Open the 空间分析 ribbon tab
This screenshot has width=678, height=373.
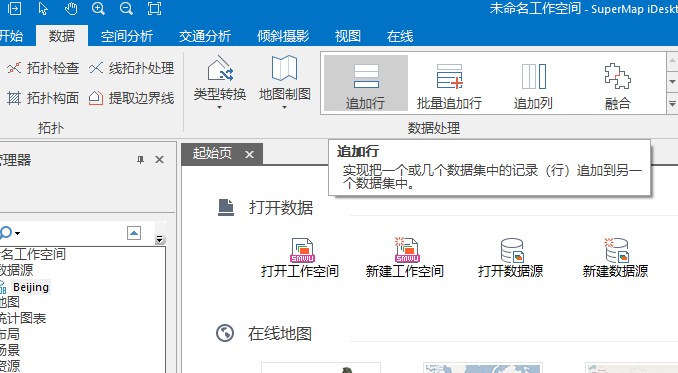127,36
